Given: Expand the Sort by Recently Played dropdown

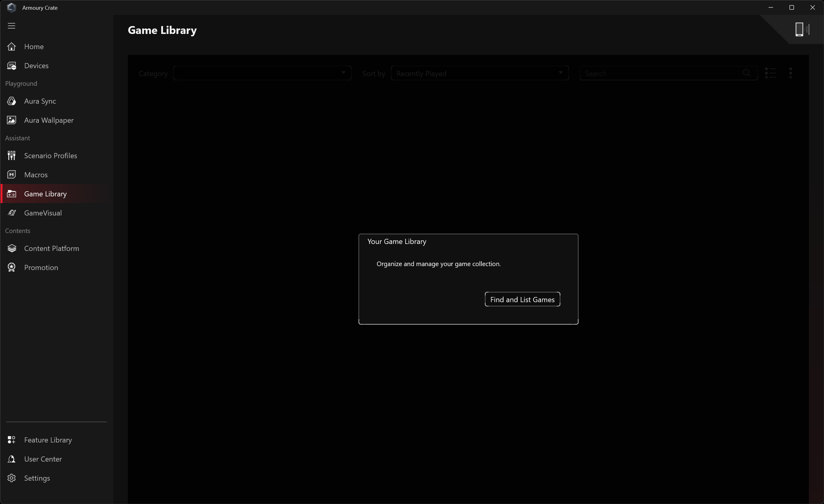Looking at the screenshot, I should (x=479, y=73).
